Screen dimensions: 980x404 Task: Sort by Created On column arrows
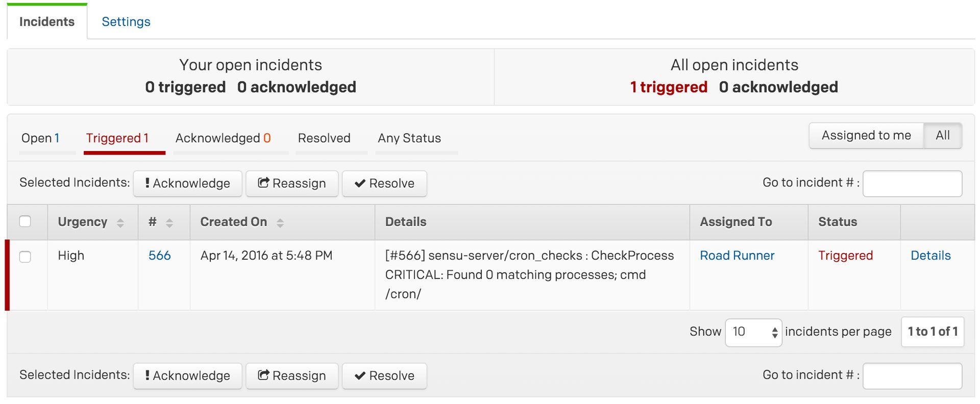tap(280, 222)
